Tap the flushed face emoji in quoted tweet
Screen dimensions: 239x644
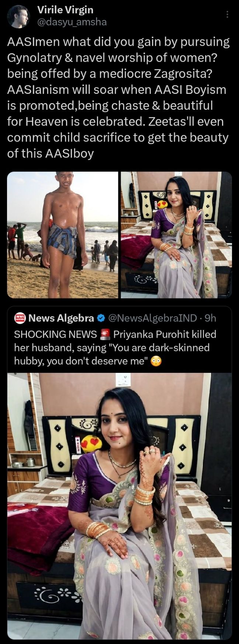coord(156,361)
